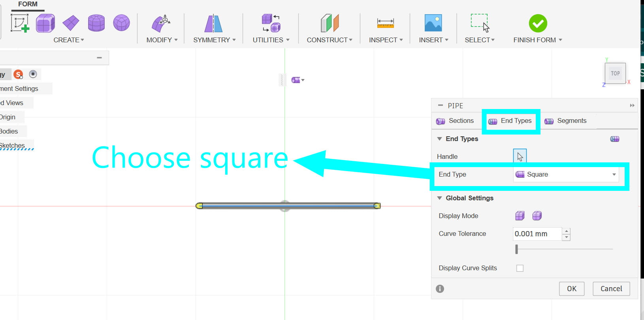Click the Edit Form icon above MODIFY
The image size is (644, 320).
coord(161,23)
